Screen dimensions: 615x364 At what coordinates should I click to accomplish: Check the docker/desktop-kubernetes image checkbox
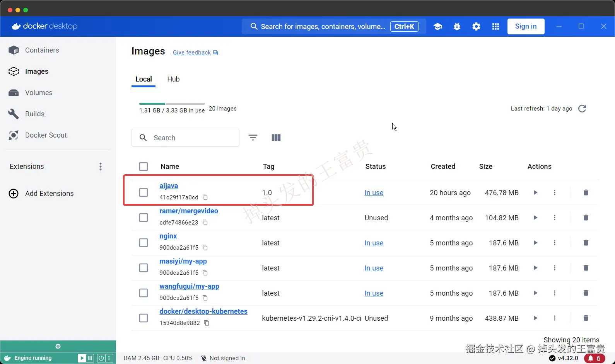pyautogui.click(x=143, y=318)
